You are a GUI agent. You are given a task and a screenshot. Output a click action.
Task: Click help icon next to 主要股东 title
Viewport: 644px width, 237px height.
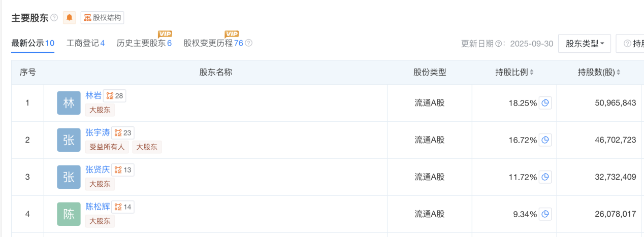pyautogui.click(x=54, y=18)
